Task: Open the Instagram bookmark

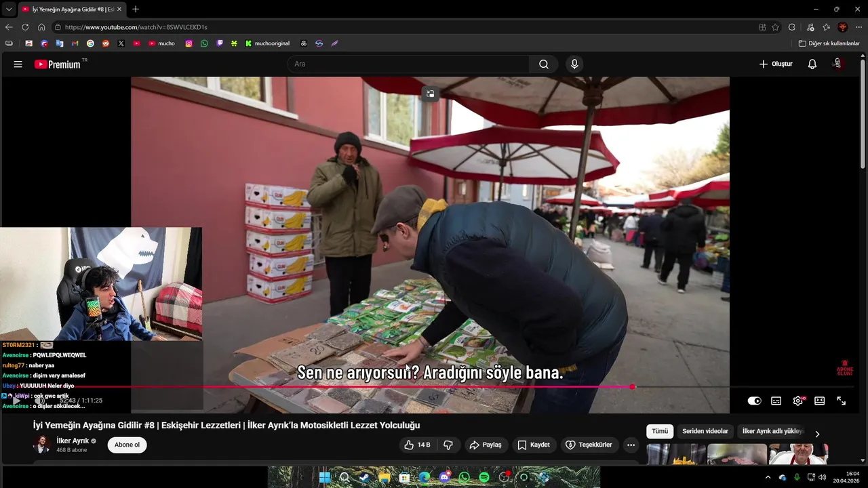Action: [x=189, y=43]
